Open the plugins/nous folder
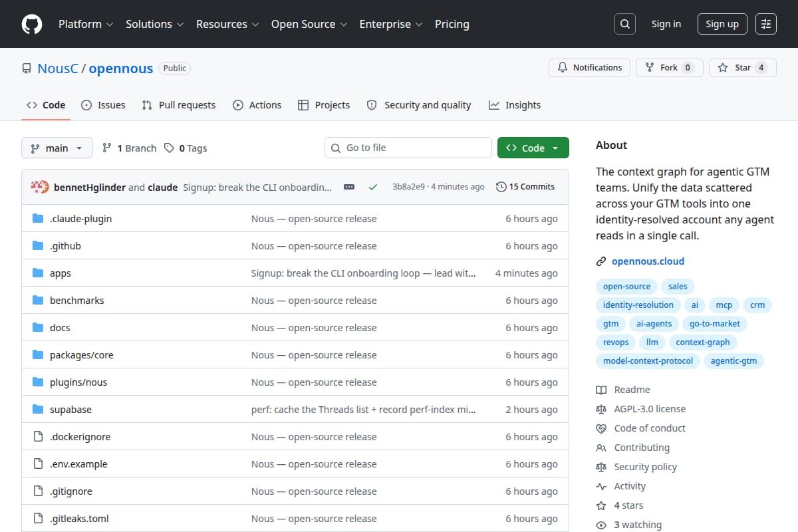The image size is (798, 532). point(78,382)
